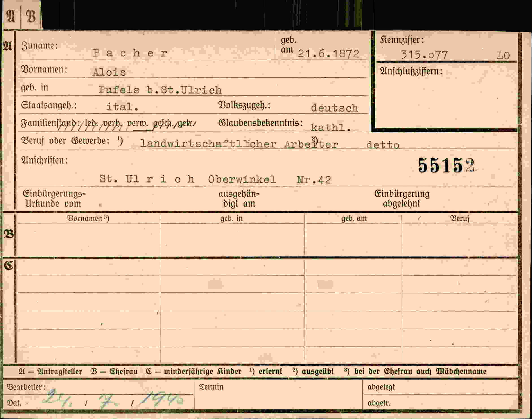Select the nationality value "ital."
The width and height of the screenshot is (532, 419).
click(x=122, y=107)
